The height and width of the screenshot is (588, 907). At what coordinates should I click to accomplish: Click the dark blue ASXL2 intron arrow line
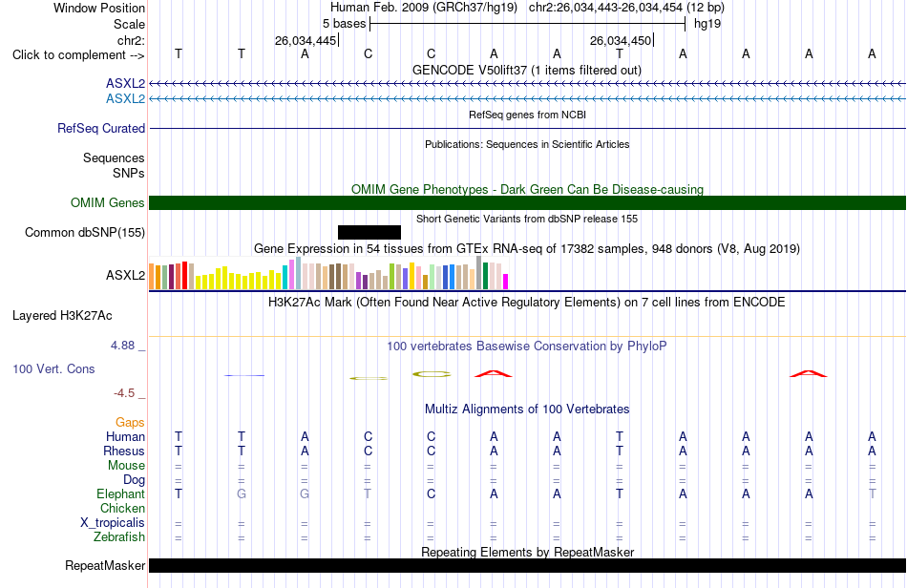point(528,84)
